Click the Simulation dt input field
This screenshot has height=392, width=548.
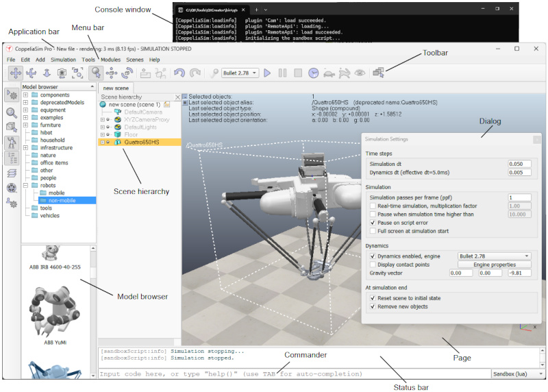coord(519,164)
